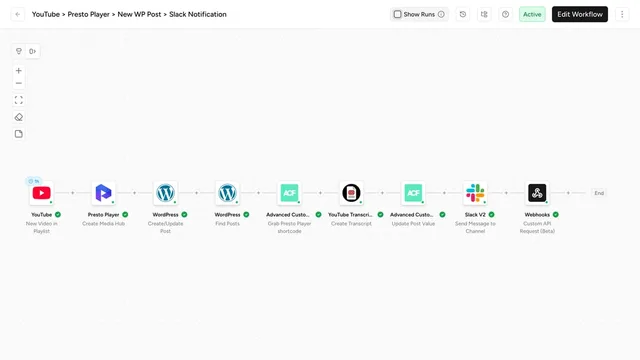Click the 'Find Posts' description text

(x=227, y=224)
